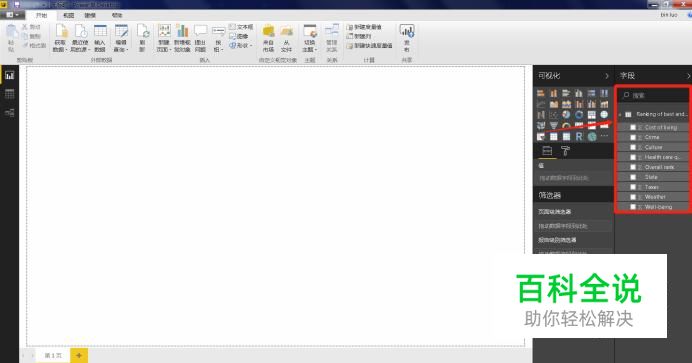This screenshot has width=692, height=363.
Task: Collapse the Visualizations (可视化) pane chevron
Action: click(x=607, y=76)
